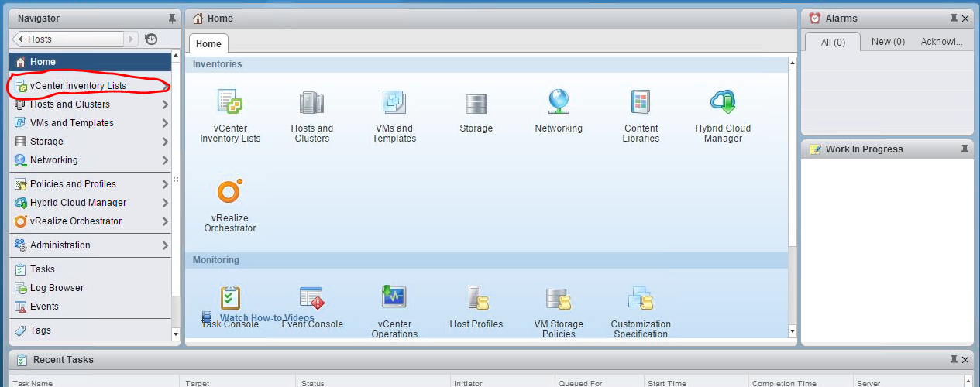This screenshot has height=387, width=980.
Task: Expand the Storage row chevron arrow
Action: coord(165,142)
